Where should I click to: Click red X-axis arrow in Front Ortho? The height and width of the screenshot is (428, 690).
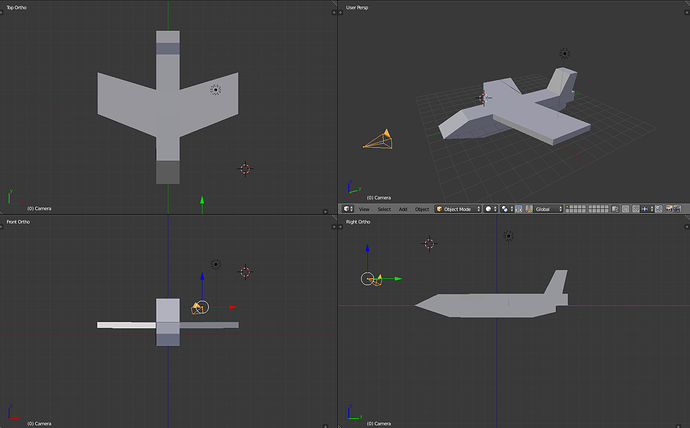233,307
